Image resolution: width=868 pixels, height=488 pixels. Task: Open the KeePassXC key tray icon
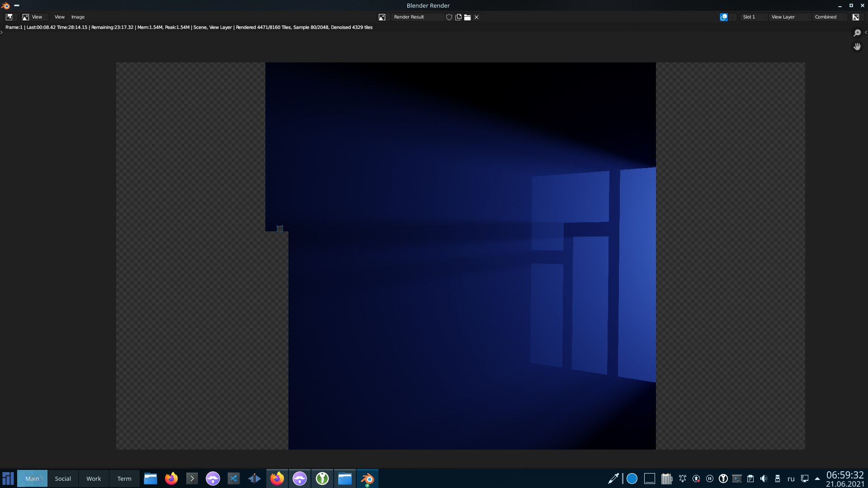[723, 479]
